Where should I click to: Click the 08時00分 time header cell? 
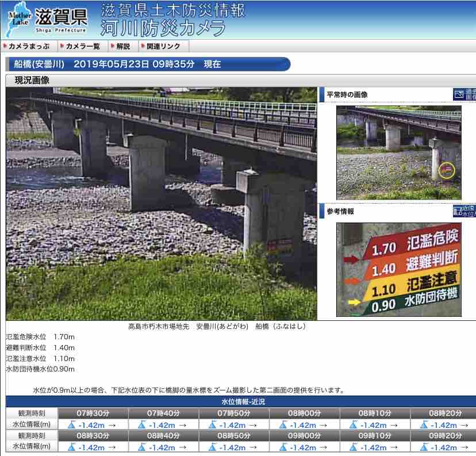tap(304, 413)
